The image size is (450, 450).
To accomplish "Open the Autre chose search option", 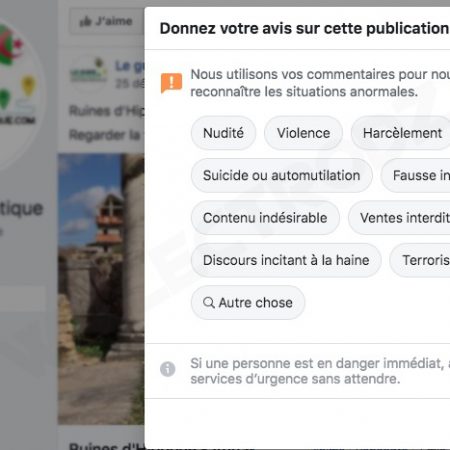I will coord(248,302).
